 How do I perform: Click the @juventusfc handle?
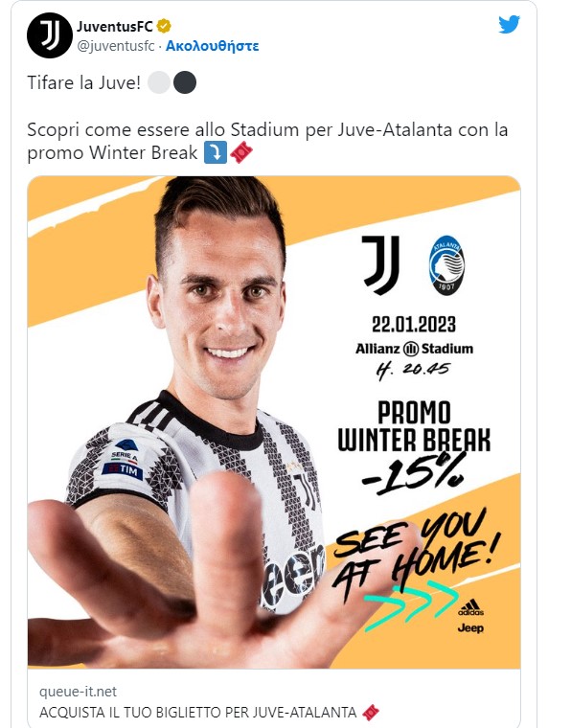click(x=116, y=46)
